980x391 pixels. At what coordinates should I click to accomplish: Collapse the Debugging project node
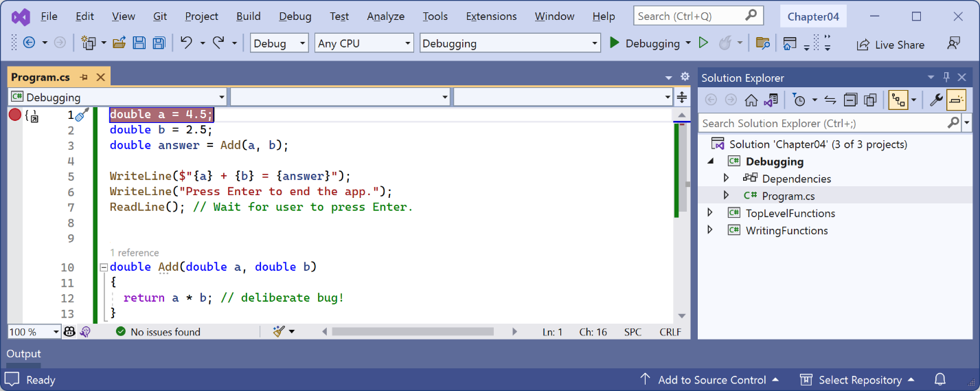(x=710, y=161)
